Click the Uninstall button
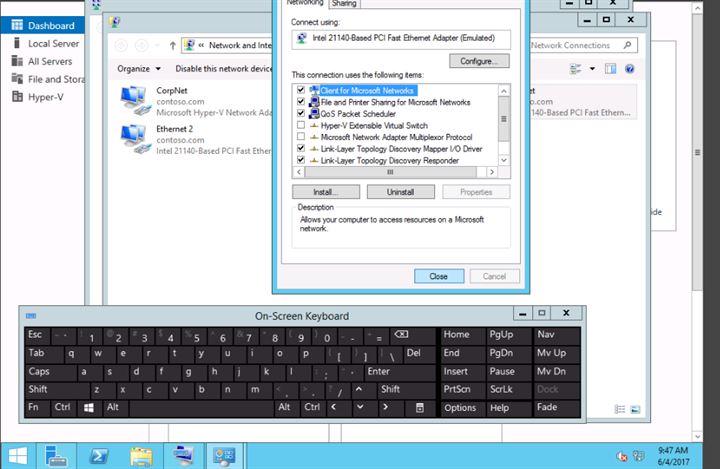Viewport: 720px width, 469px height. [400, 192]
